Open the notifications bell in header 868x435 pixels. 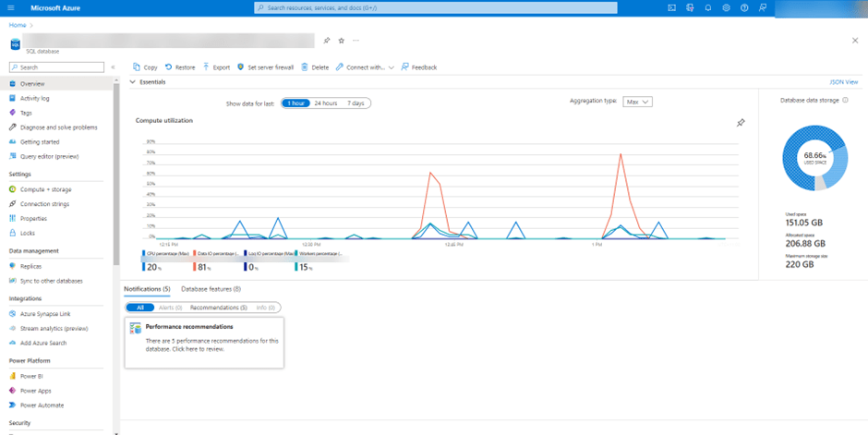(x=708, y=7)
